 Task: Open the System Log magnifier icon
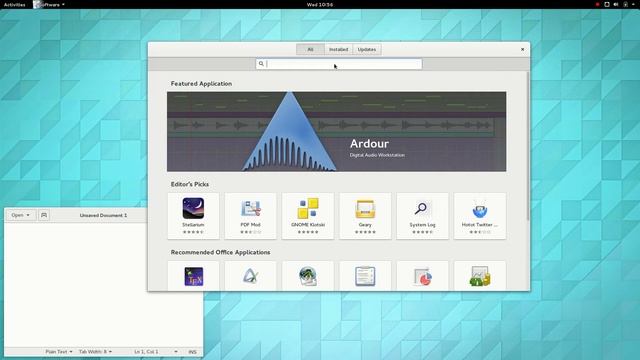[x=422, y=208]
